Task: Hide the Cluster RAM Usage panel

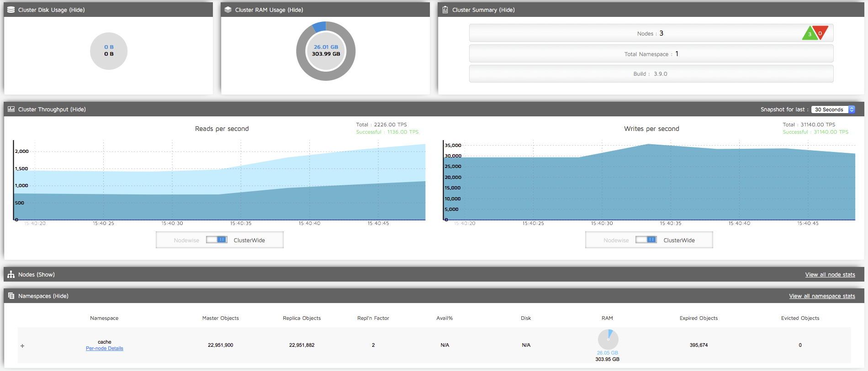Action: 295,10
